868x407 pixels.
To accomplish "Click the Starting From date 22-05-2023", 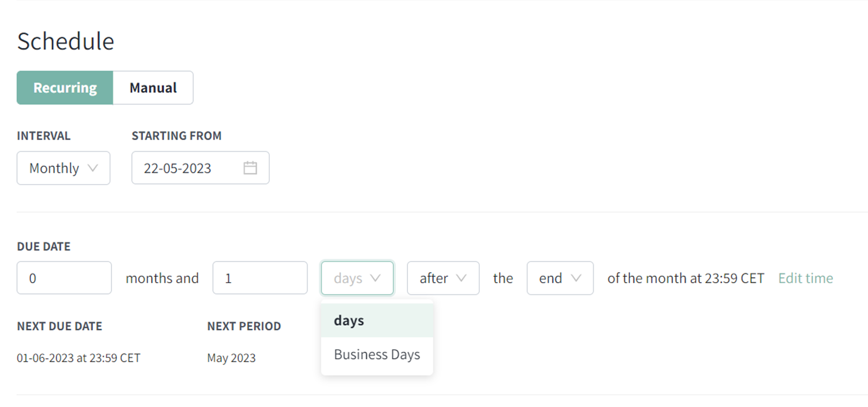I will [x=177, y=168].
